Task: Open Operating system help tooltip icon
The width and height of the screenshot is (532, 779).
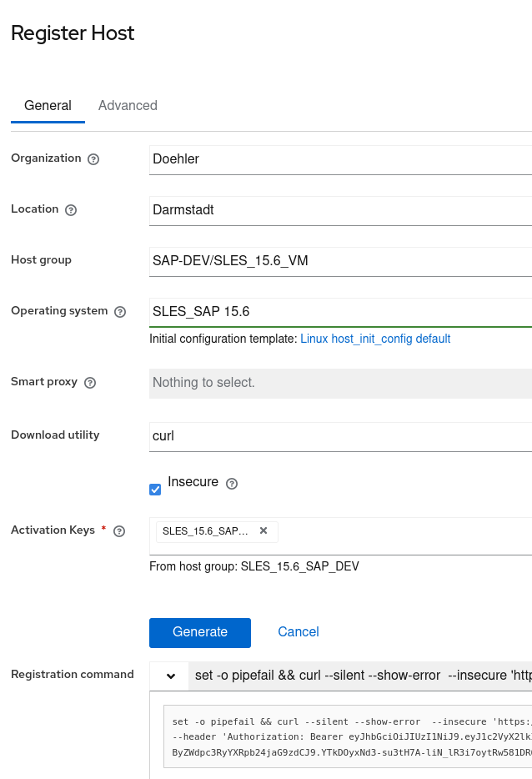Action: 120,312
